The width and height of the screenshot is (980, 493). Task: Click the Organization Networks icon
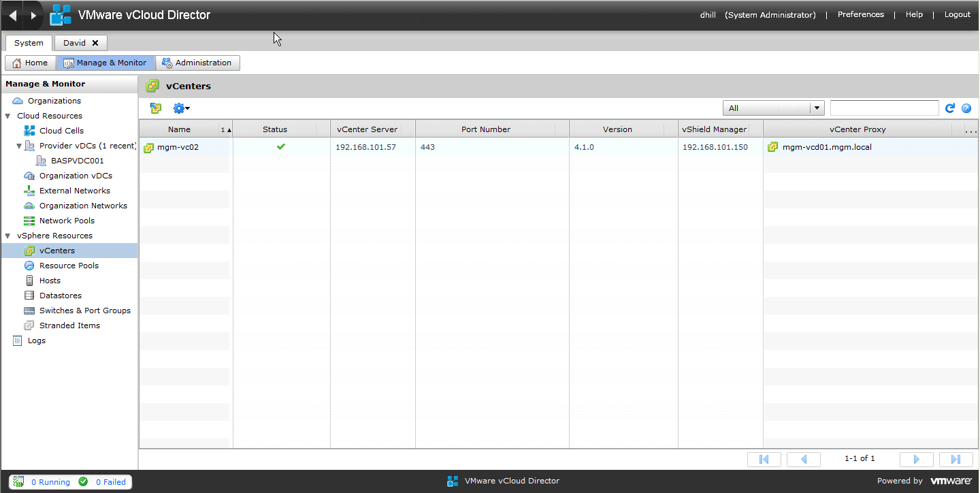[x=29, y=206]
